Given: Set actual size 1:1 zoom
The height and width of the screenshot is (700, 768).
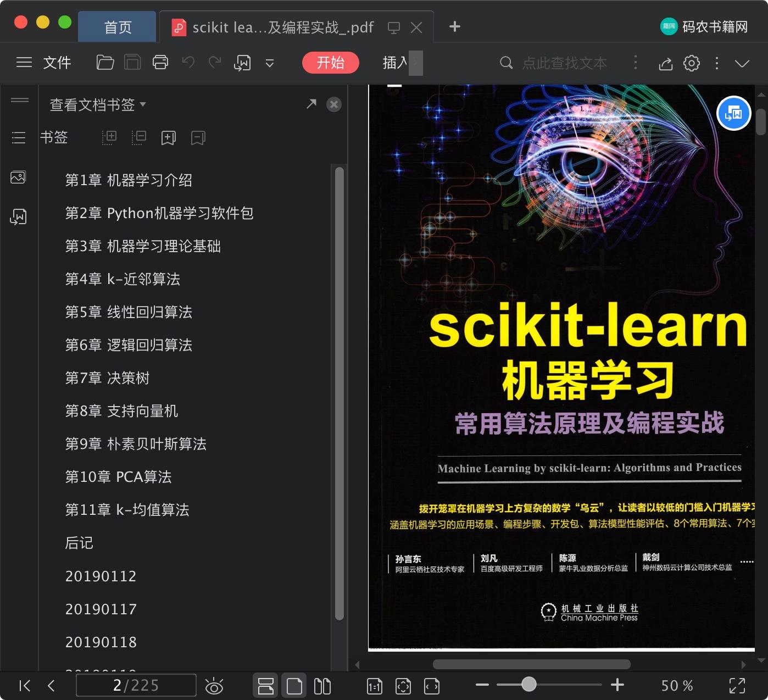Looking at the screenshot, I should pos(375,686).
